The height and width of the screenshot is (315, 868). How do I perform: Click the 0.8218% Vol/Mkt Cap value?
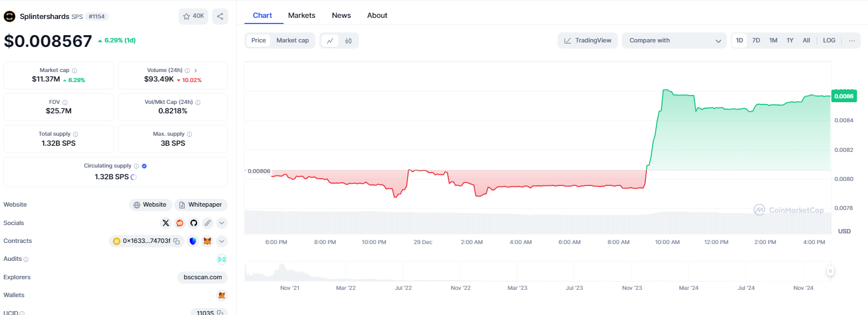[173, 111]
